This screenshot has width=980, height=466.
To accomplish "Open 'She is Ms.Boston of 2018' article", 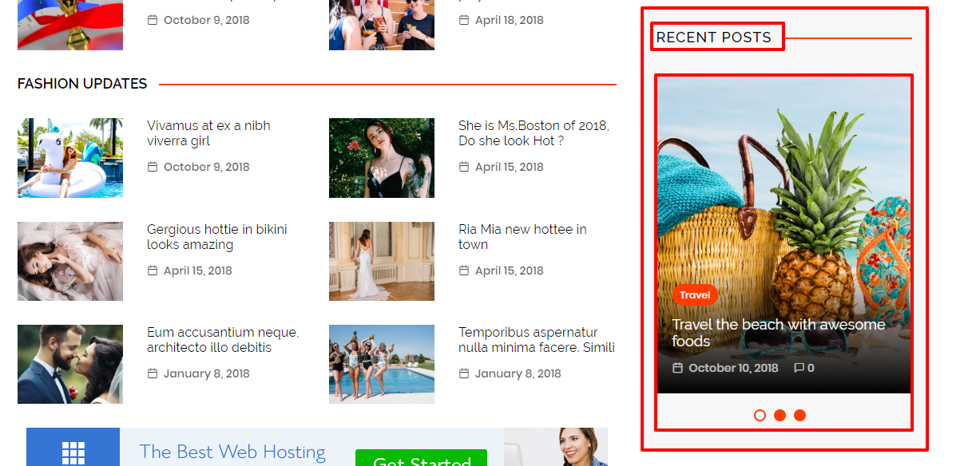I will click(x=534, y=133).
